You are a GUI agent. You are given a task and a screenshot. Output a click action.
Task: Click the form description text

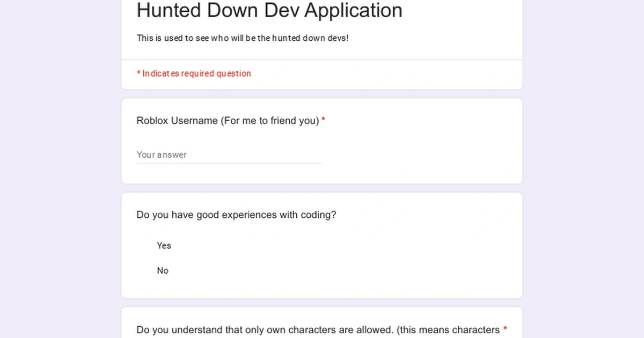[243, 38]
